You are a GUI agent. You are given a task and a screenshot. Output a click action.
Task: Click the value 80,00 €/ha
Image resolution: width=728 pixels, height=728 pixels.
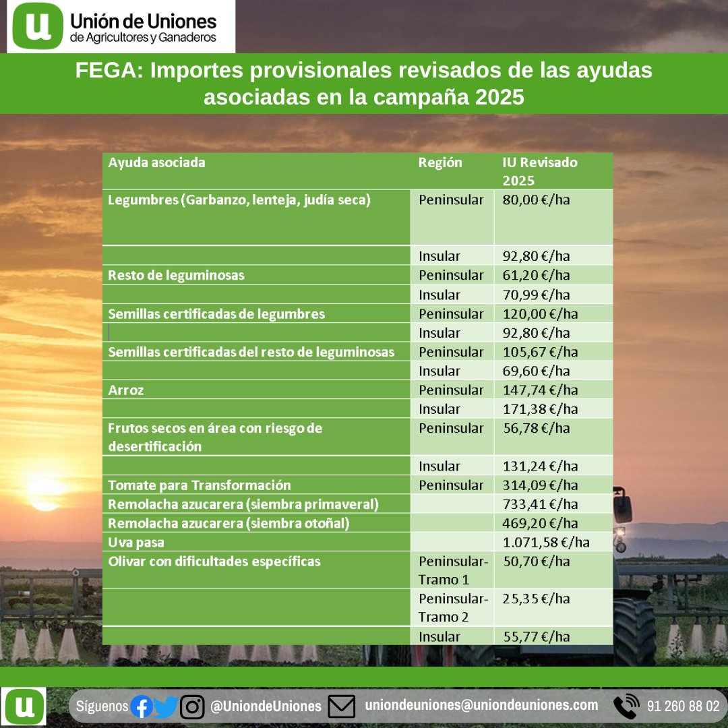(x=537, y=200)
